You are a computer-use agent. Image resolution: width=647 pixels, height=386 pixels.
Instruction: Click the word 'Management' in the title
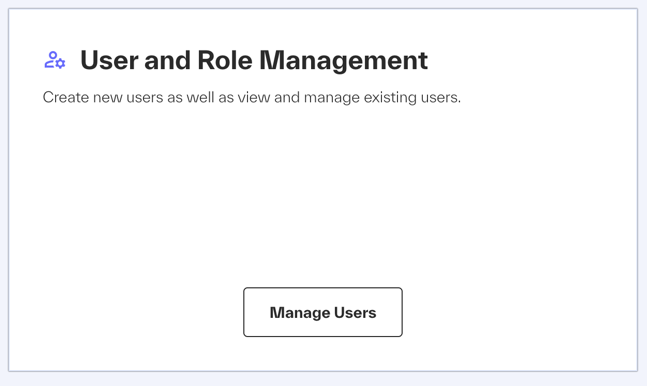[x=343, y=60]
